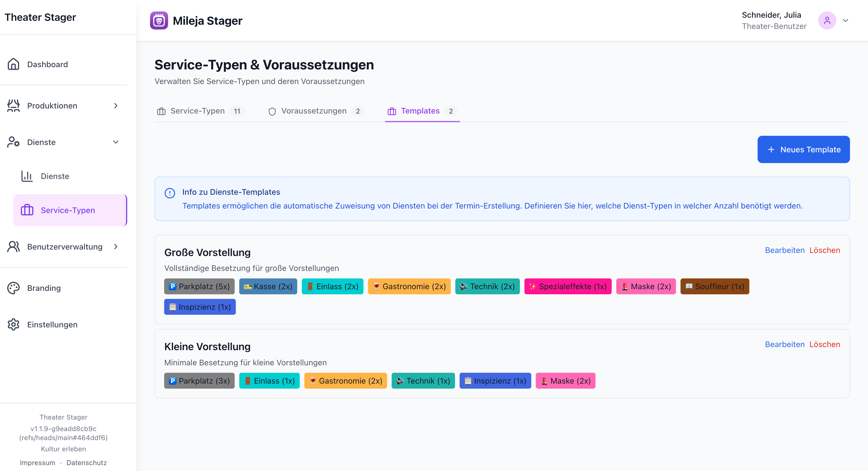Click the user avatar next to Schneider, Julia
868x471 pixels.
[827, 20]
